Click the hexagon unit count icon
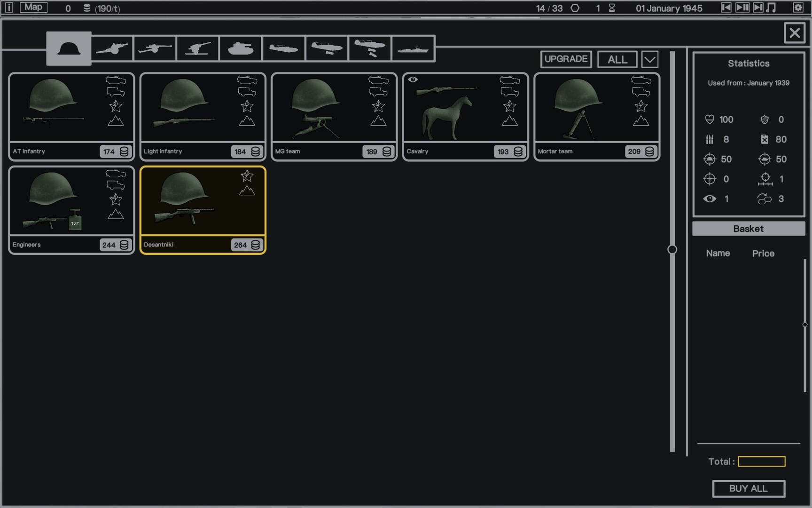This screenshot has height=508, width=812. tap(575, 8)
